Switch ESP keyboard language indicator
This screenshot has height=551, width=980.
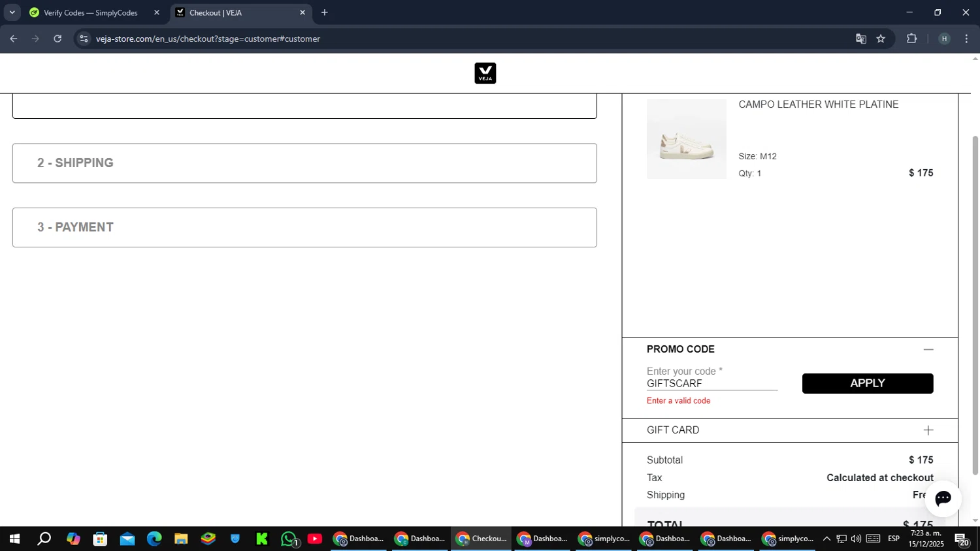point(894,539)
